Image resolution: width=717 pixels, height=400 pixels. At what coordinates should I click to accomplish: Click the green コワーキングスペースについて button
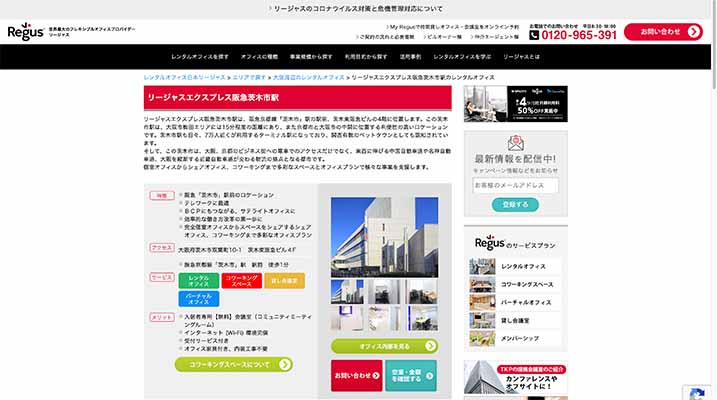click(234, 364)
